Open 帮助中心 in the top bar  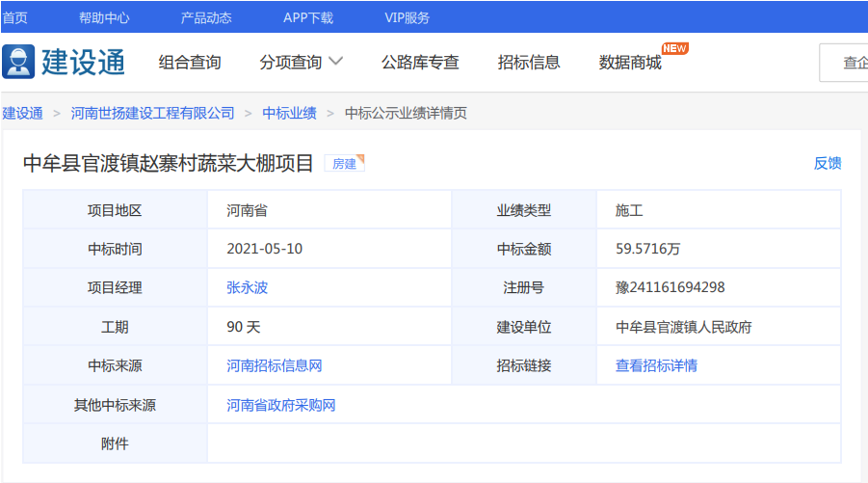coord(104,17)
